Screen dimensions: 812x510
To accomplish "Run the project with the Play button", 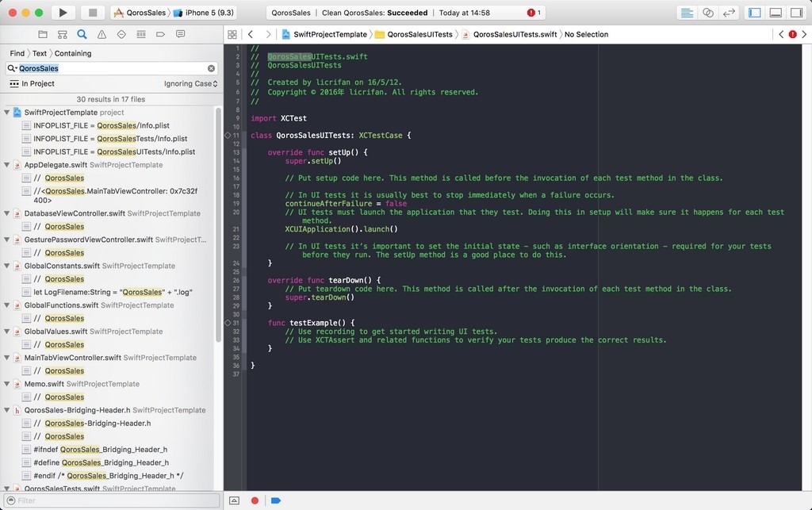I will click(x=63, y=13).
